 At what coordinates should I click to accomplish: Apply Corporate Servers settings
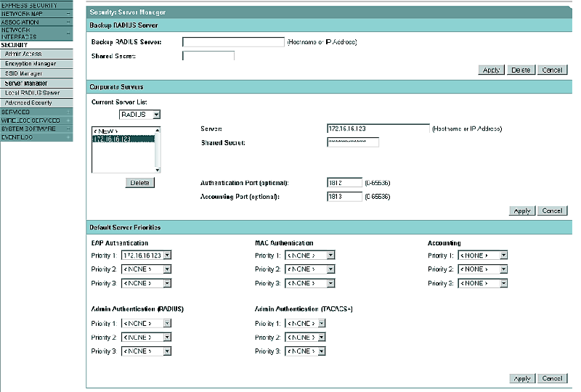pos(522,211)
